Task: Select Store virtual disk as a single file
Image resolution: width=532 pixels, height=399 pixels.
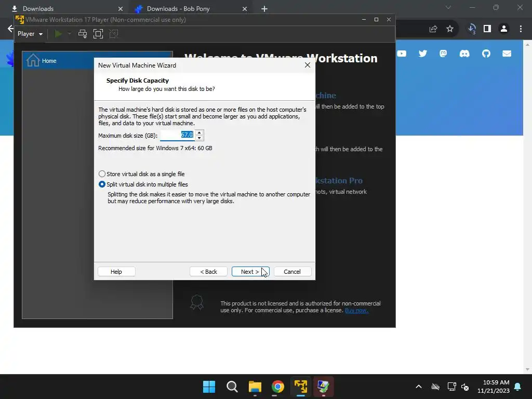Action: point(141,174)
